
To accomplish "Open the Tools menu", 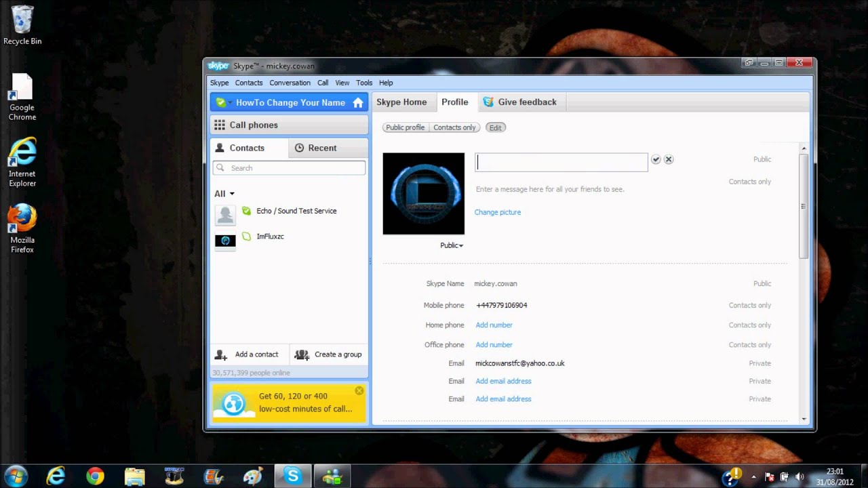I will coord(364,83).
